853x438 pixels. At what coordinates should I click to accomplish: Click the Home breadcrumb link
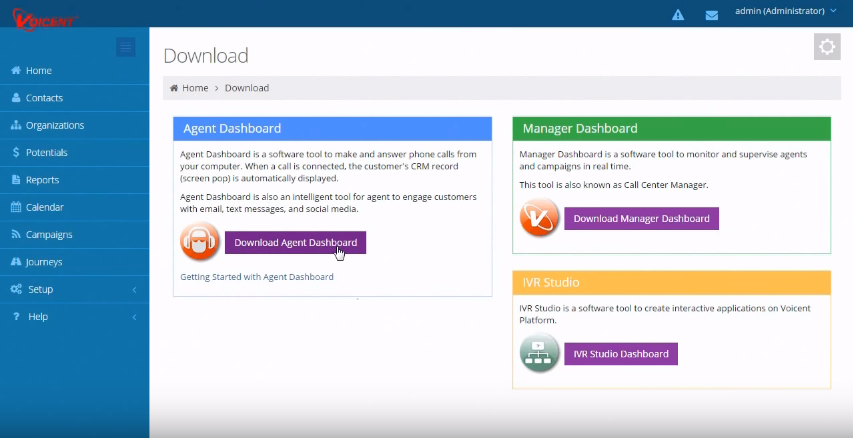pos(195,88)
